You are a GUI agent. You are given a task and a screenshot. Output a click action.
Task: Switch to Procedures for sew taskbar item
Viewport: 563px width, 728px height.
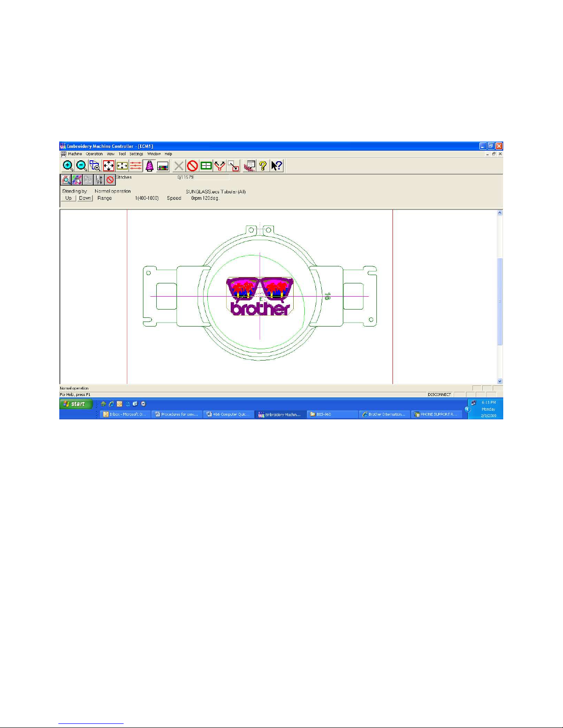coord(177,414)
